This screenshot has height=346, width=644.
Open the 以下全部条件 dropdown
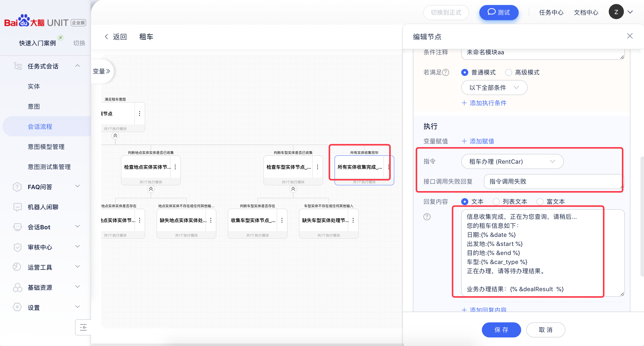[494, 88]
